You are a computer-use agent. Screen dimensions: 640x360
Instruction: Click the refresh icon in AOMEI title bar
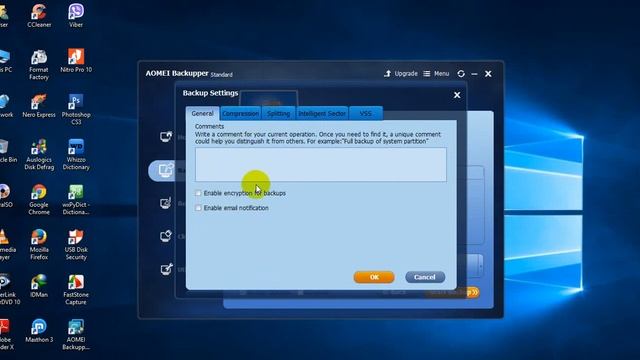click(x=461, y=73)
